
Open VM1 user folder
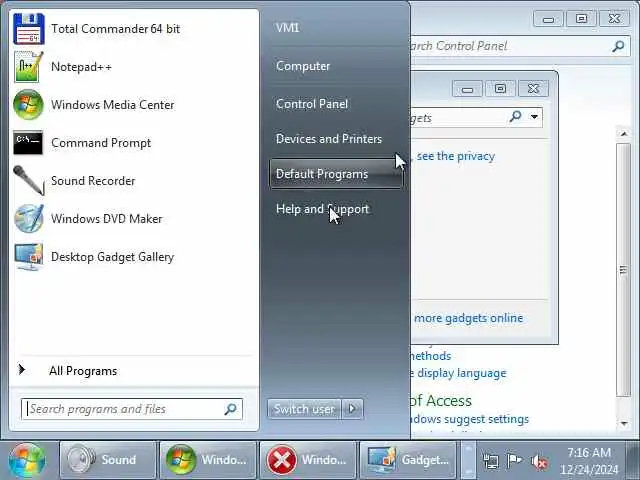click(288, 28)
